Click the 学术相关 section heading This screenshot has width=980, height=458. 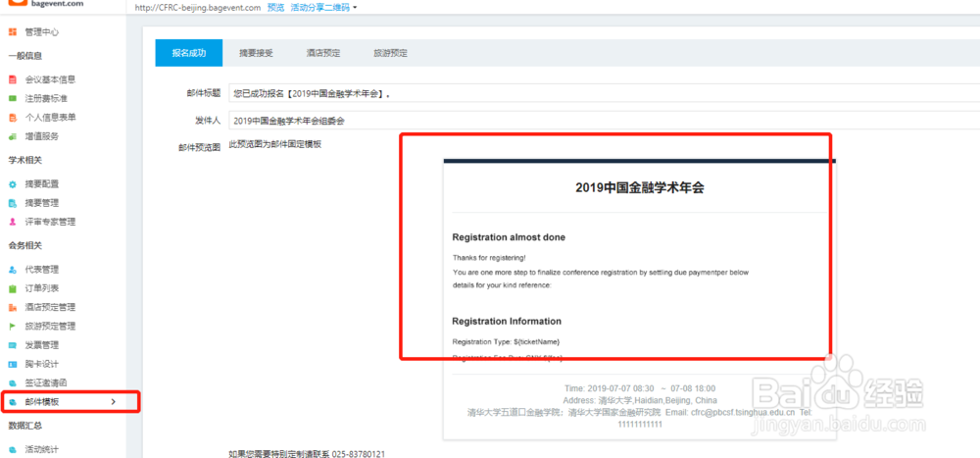point(25,160)
